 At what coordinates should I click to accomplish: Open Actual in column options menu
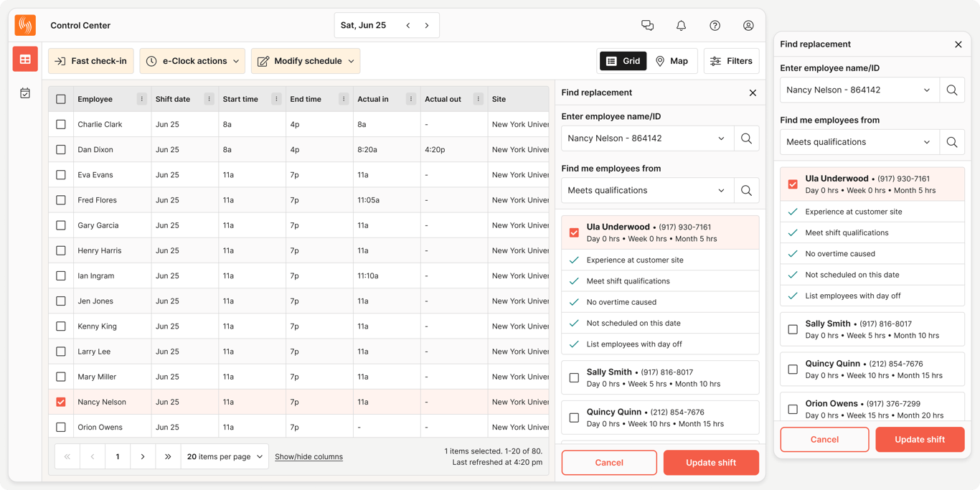[x=411, y=99]
